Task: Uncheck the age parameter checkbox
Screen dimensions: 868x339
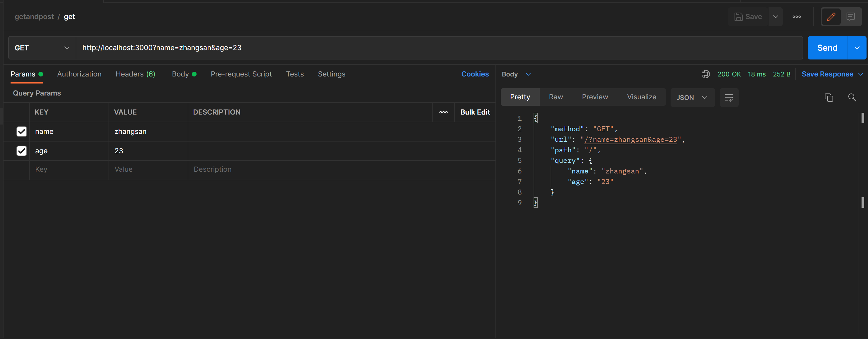Action: pos(22,151)
